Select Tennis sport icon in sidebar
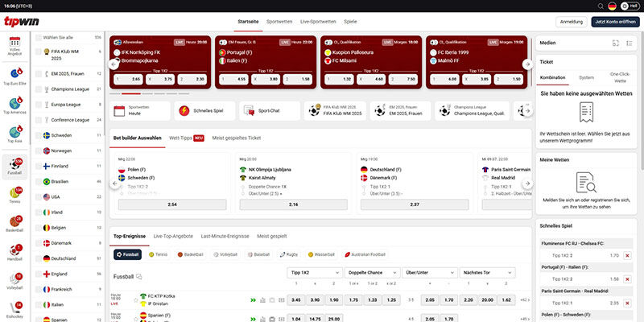 (14, 195)
